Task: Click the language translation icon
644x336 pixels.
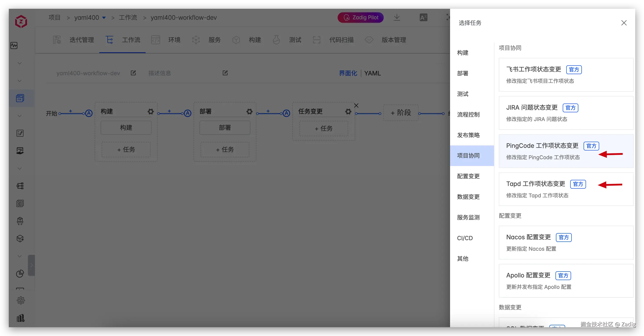Action: point(423,18)
